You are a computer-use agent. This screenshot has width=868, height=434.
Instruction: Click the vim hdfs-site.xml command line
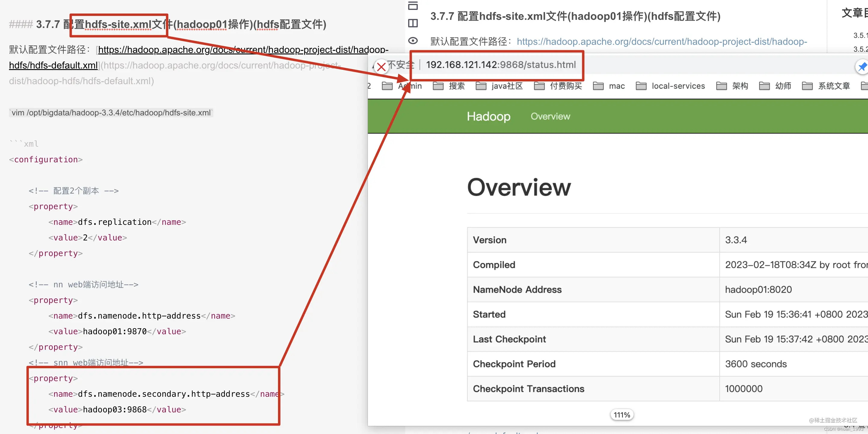point(111,112)
